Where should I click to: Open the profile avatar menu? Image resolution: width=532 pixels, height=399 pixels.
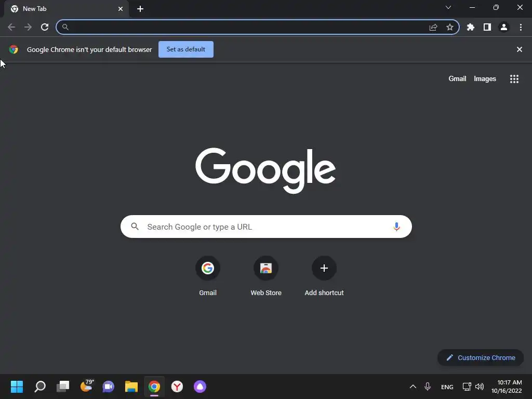(504, 27)
